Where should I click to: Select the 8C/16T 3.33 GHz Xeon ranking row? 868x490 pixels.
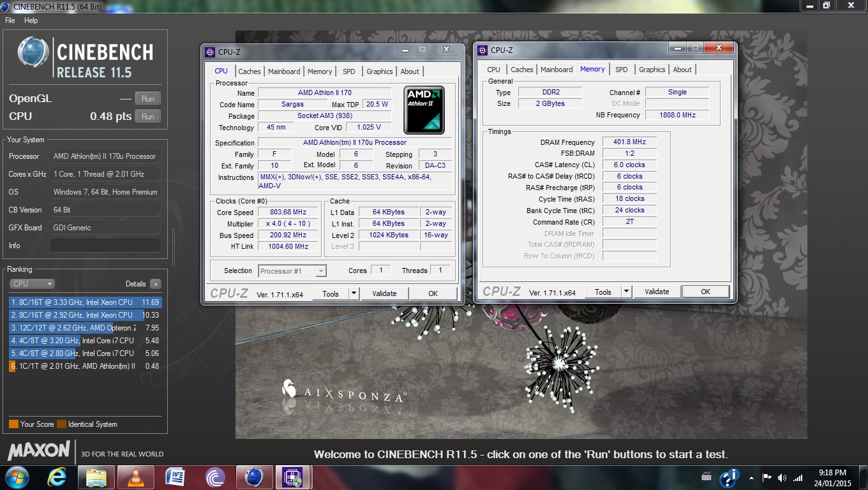pyautogui.click(x=85, y=302)
